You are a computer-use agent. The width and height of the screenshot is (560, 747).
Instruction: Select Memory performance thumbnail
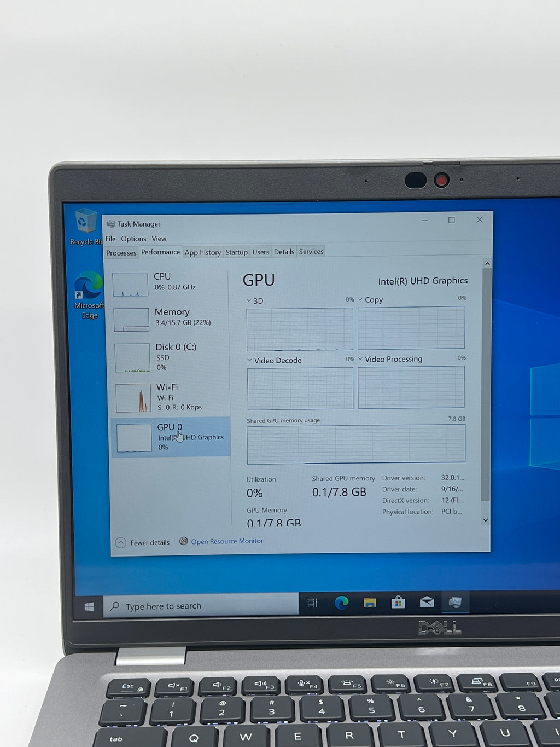[131, 320]
